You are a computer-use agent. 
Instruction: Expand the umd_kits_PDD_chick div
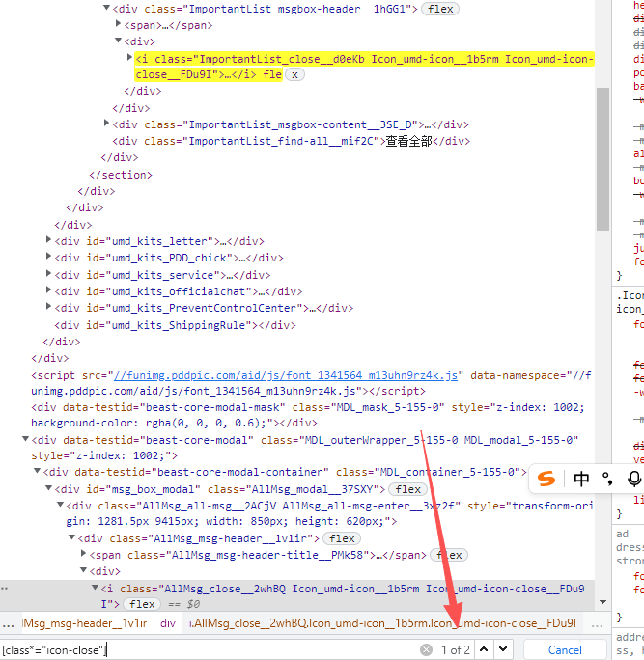tap(48, 257)
